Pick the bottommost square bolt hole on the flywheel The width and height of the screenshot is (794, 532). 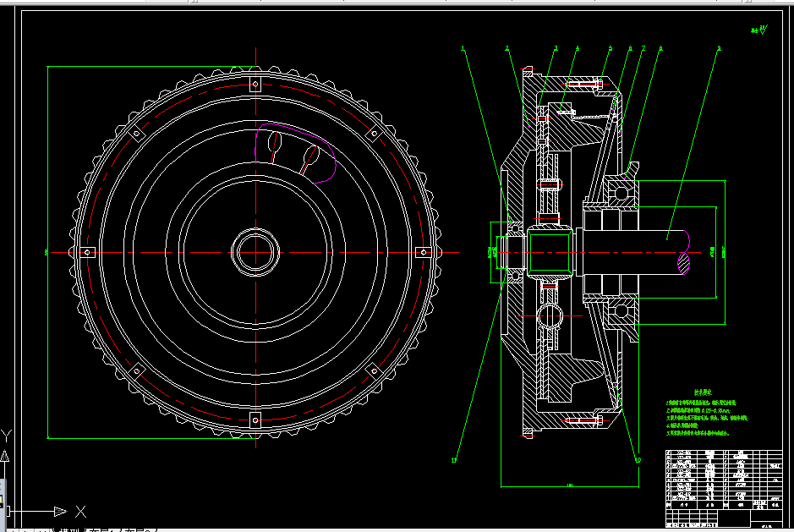pyautogui.click(x=255, y=420)
